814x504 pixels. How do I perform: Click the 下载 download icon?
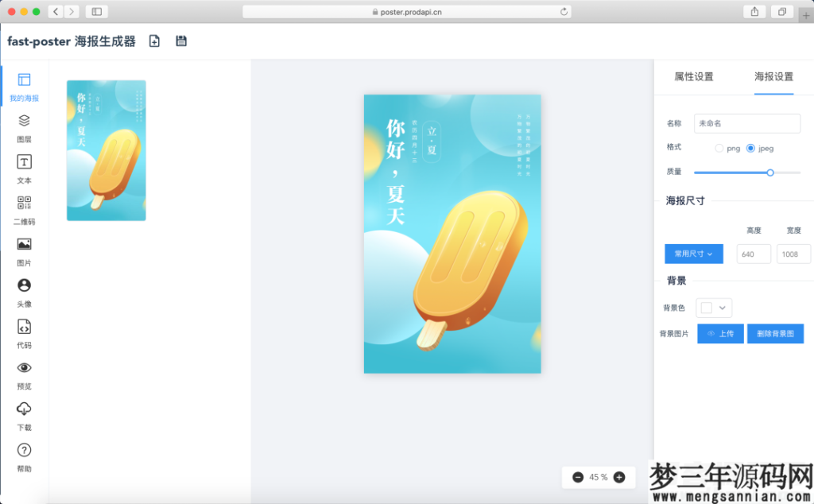coord(24,409)
